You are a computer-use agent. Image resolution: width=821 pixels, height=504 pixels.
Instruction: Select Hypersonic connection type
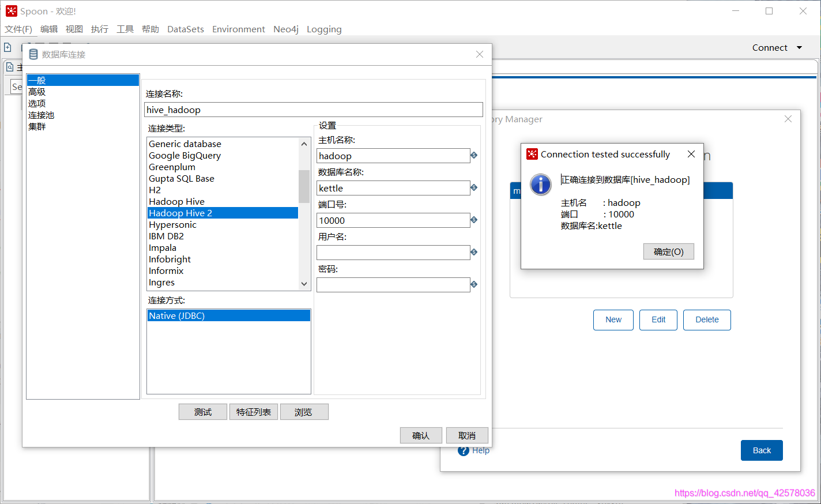coord(223,224)
